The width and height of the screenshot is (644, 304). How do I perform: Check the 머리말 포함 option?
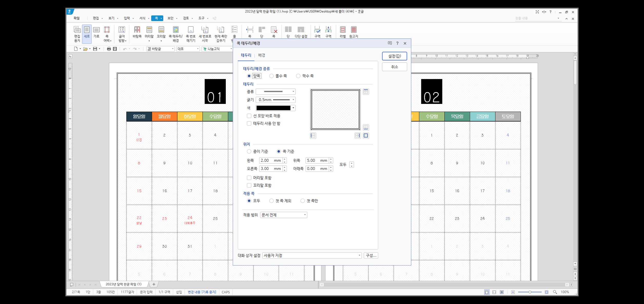pyautogui.click(x=249, y=178)
